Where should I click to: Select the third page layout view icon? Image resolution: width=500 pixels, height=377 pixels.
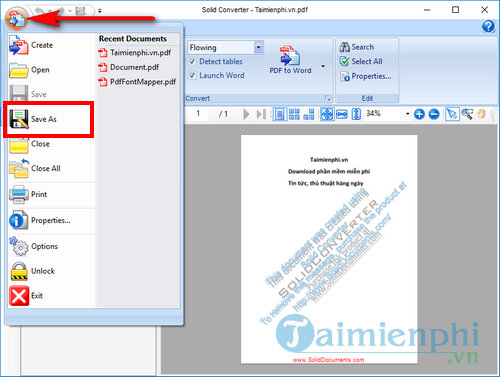tap(309, 114)
